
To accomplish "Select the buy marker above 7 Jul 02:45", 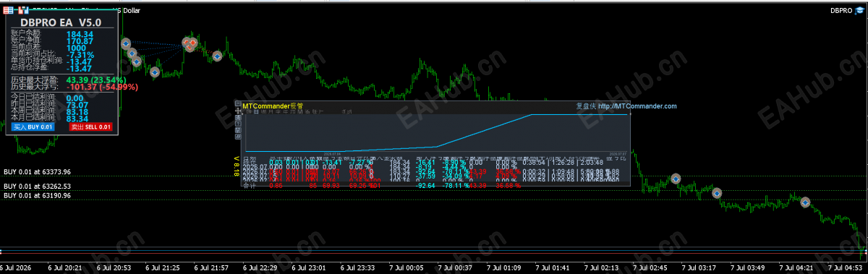I will point(675,178).
